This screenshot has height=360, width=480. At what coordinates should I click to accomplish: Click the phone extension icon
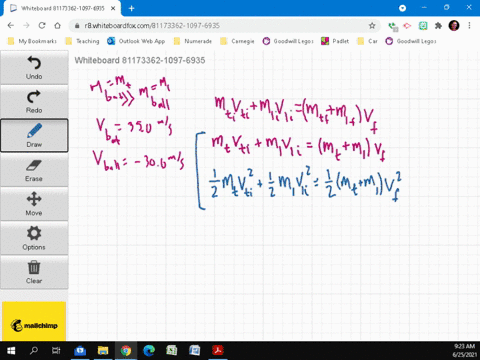pyautogui.click(x=393, y=26)
